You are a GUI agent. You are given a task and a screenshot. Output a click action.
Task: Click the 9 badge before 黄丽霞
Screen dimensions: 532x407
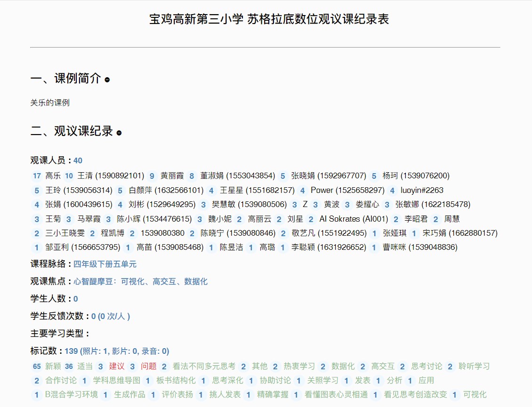(152, 176)
